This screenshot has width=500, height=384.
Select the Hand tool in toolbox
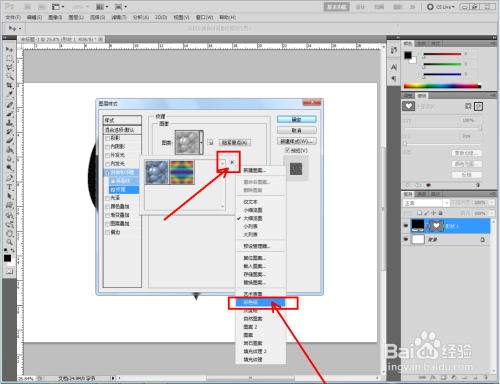[9, 233]
